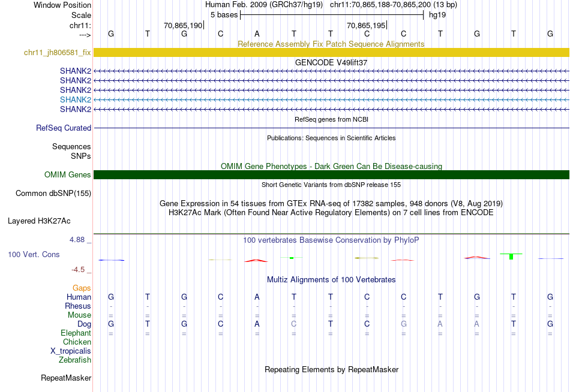Open OMIM Gene Phenotypes track title

pyautogui.click(x=331, y=167)
